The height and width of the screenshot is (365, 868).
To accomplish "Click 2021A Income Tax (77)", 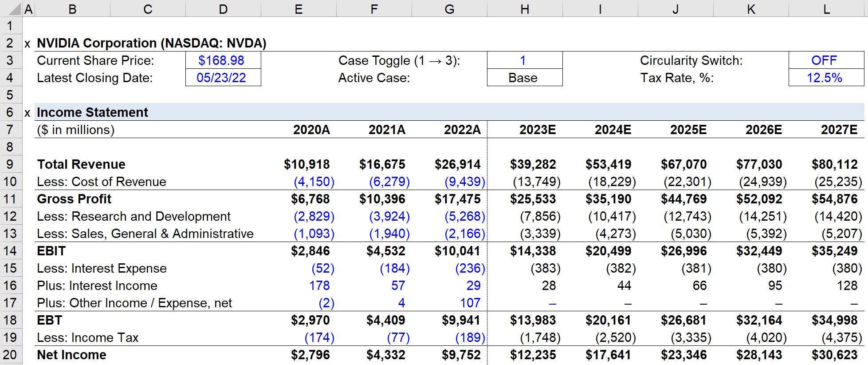I will click(x=398, y=337).
